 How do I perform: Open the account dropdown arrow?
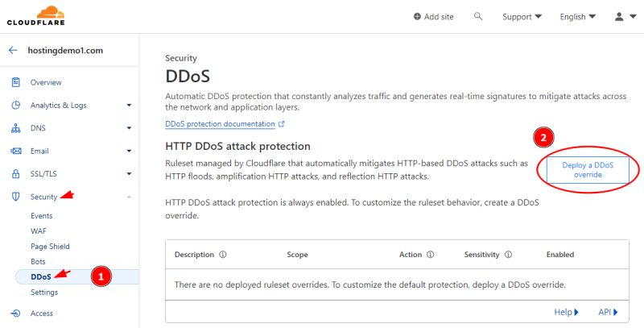[x=633, y=16]
